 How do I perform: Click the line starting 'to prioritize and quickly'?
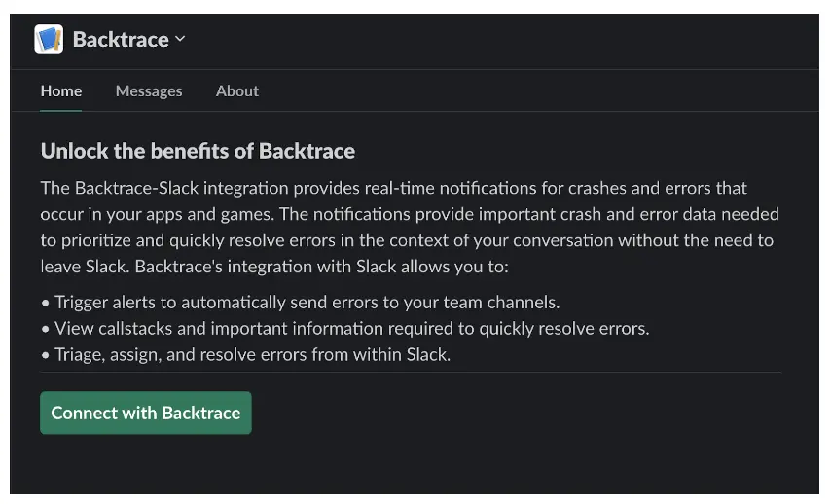tap(409, 239)
